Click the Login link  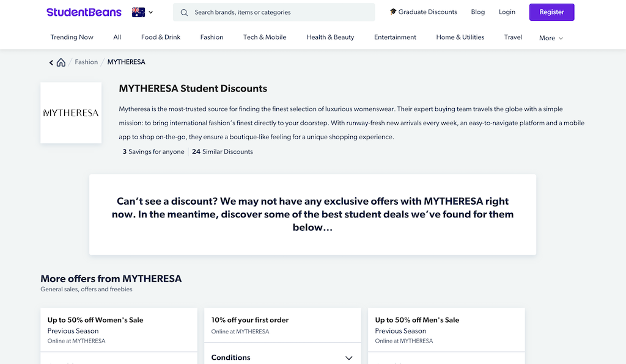tap(507, 12)
